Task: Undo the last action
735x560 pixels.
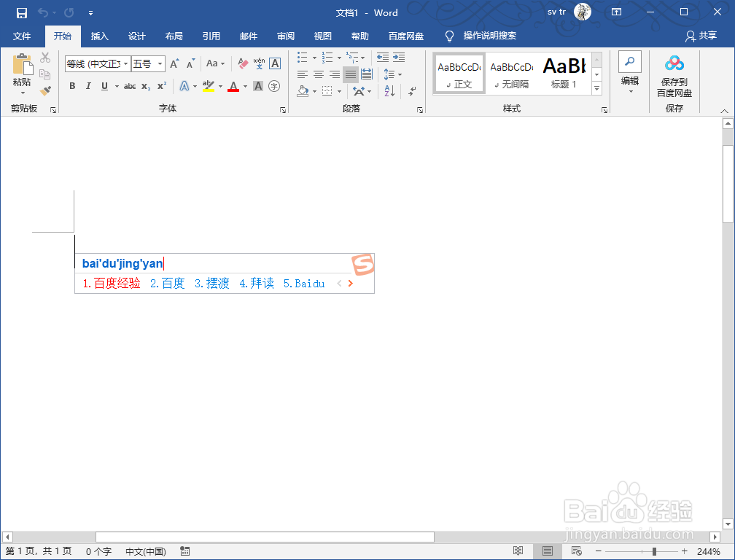Action: [42, 12]
